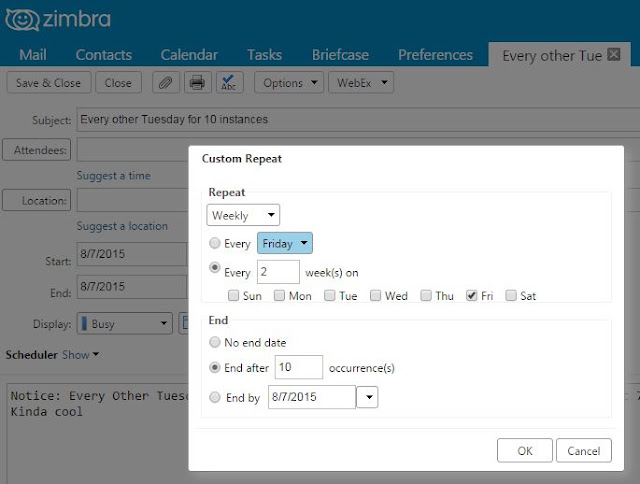Click Save & Close button
640x484 pixels.
tap(49, 83)
